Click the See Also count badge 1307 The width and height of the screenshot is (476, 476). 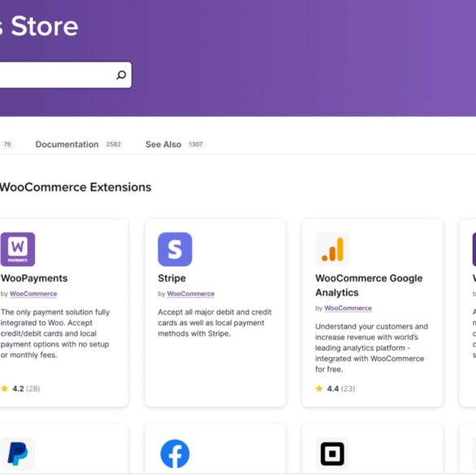(195, 144)
